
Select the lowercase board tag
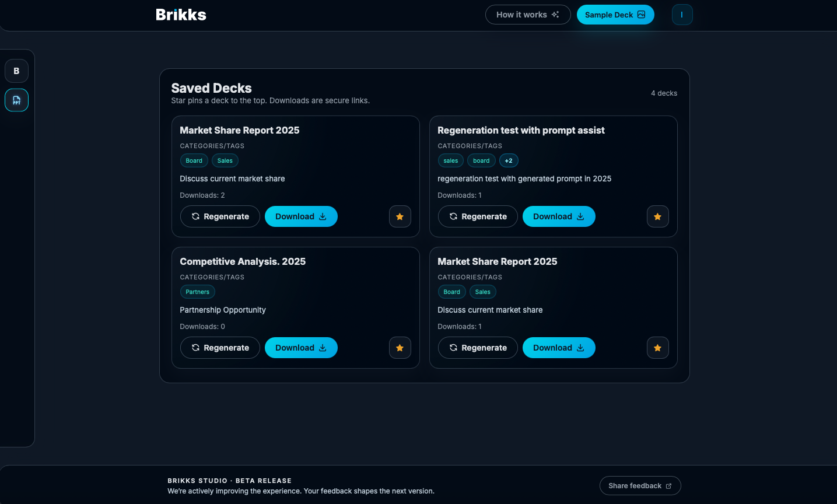pyautogui.click(x=481, y=160)
